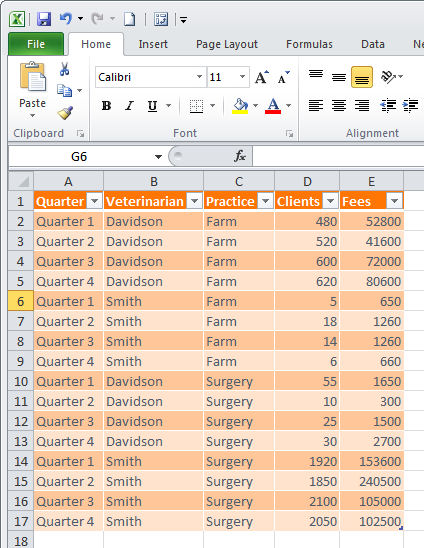Align text left
424x548 pixels.
(316, 105)
